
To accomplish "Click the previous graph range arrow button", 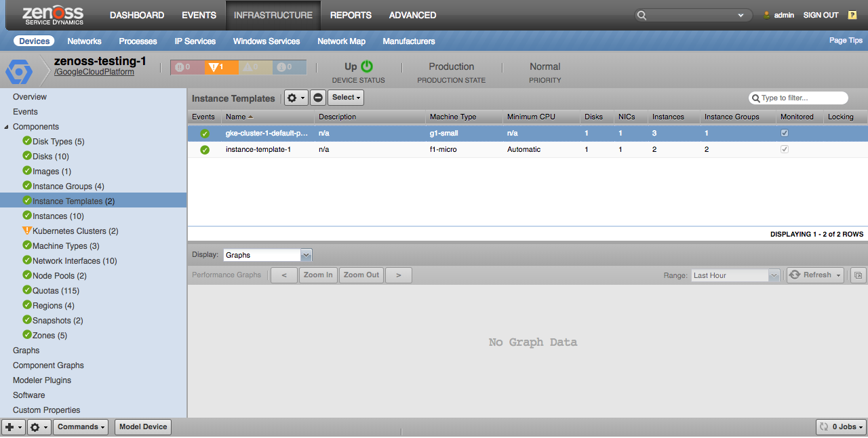I will click(x=284, y=275).
